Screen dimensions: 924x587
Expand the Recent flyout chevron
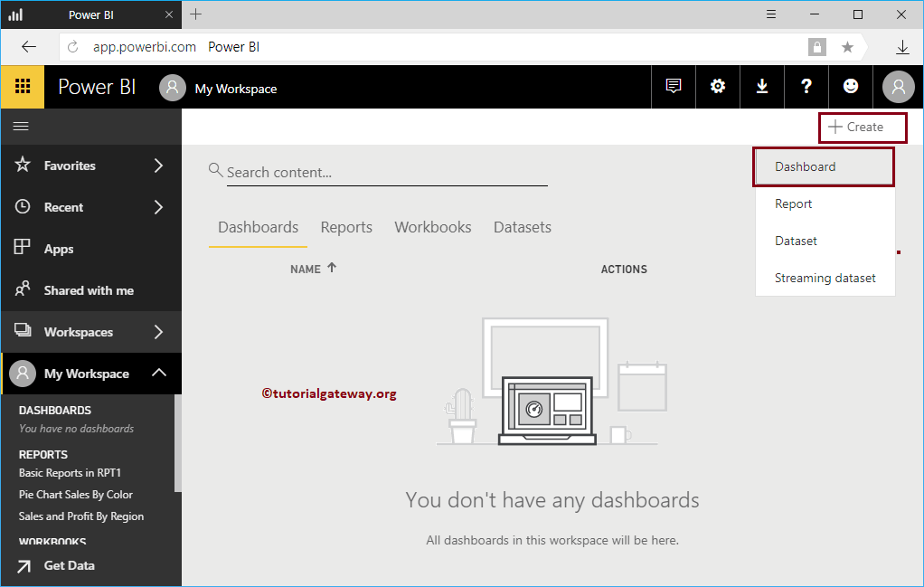(x=158, y=207)
